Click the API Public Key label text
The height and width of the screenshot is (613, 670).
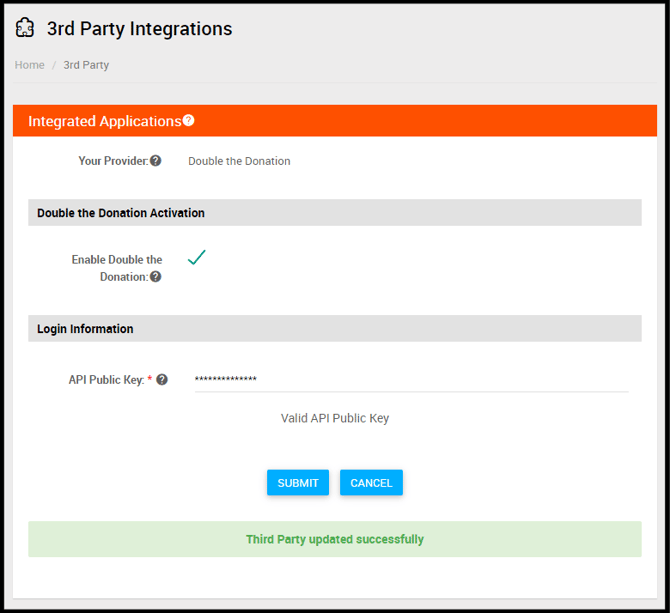106,380
